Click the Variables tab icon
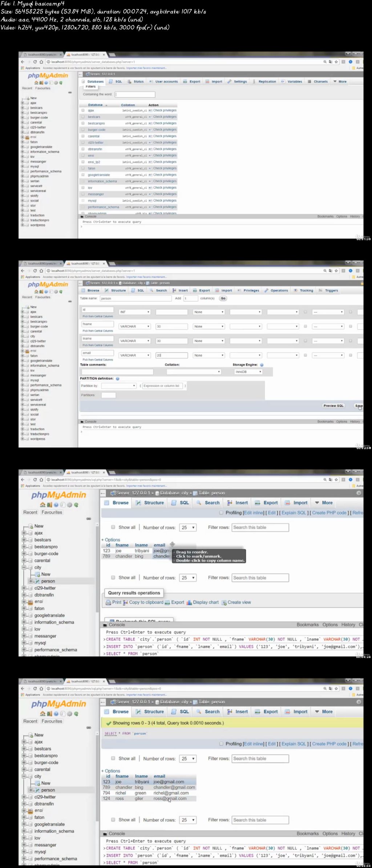Viewport: 372px width, 868px height. coord(283,81)
